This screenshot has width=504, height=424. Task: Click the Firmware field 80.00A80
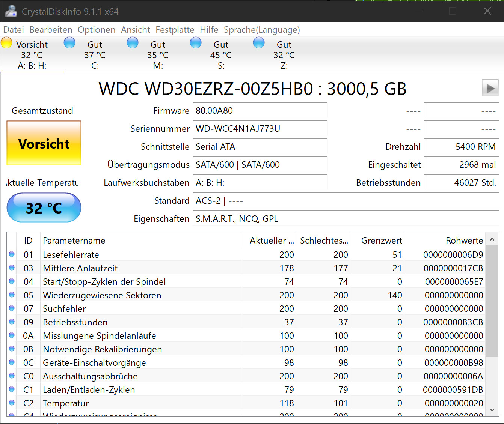coord(260,111)
